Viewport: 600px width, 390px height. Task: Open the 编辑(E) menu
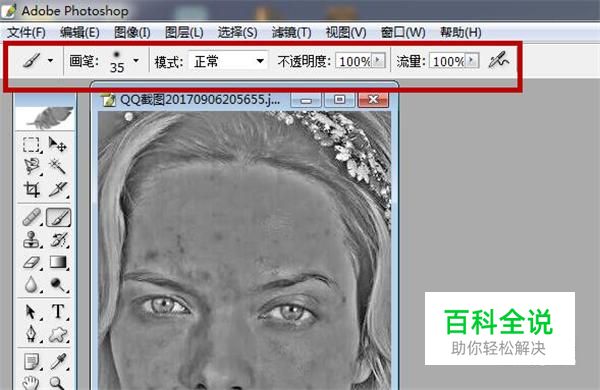pyautogui.click(x=80, y=33)
